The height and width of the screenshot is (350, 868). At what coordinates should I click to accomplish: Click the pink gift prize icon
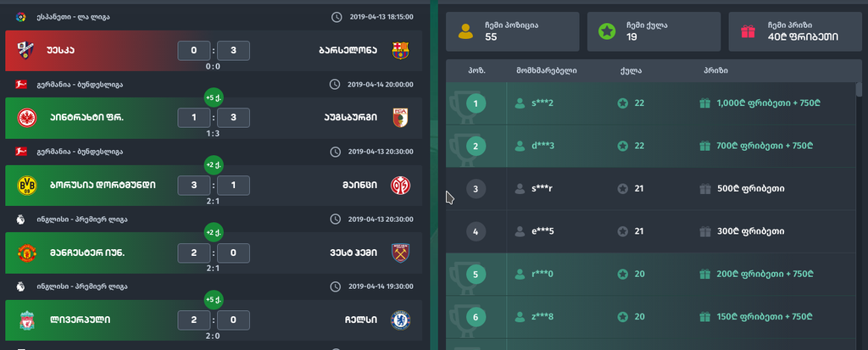pyautogui.click(x=748, y=31)
